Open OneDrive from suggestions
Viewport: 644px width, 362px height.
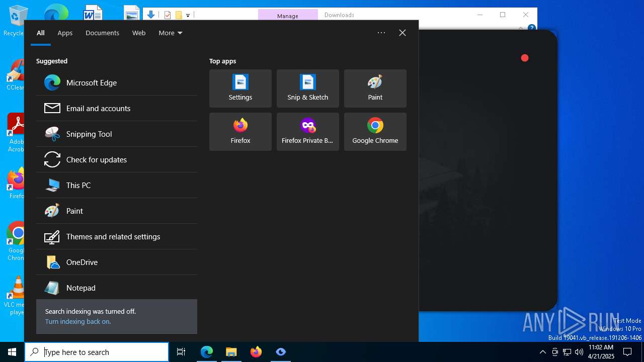(117, 262)
